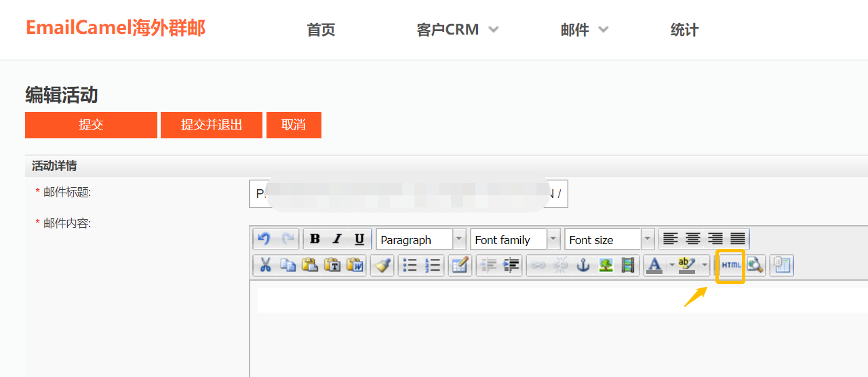
Task: Toggle bold text formatting
Action: (x=315, y=239)
